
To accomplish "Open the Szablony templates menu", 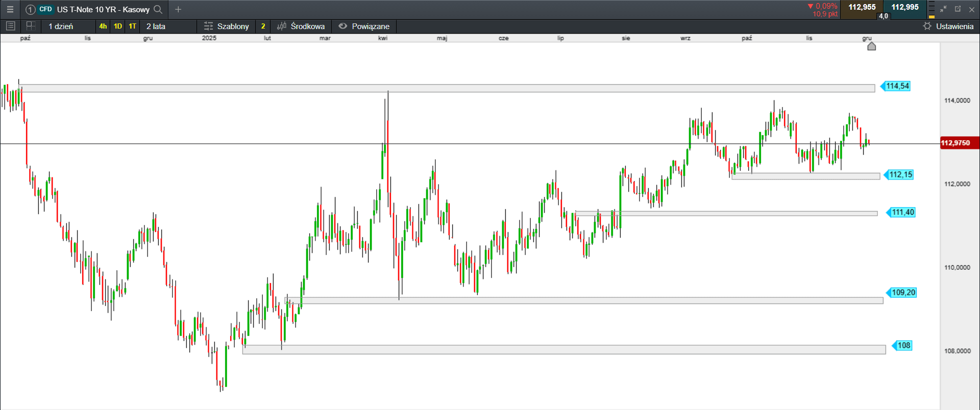I will [x=227, y=26].
